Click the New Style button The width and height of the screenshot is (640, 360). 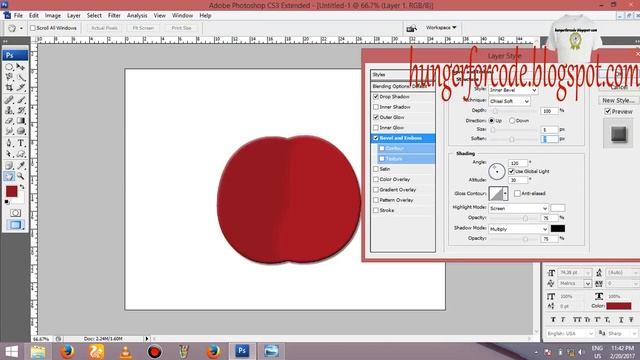(x=618, y=100)
